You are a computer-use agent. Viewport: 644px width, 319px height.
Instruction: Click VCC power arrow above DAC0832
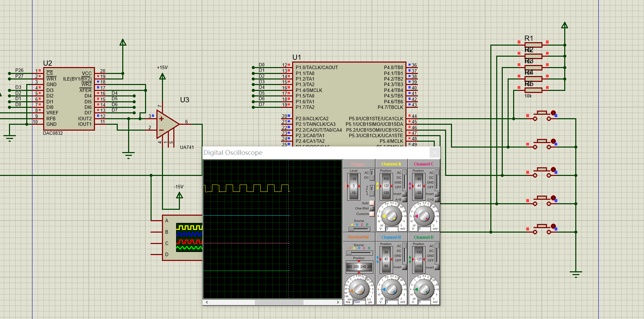pos(123,42)
